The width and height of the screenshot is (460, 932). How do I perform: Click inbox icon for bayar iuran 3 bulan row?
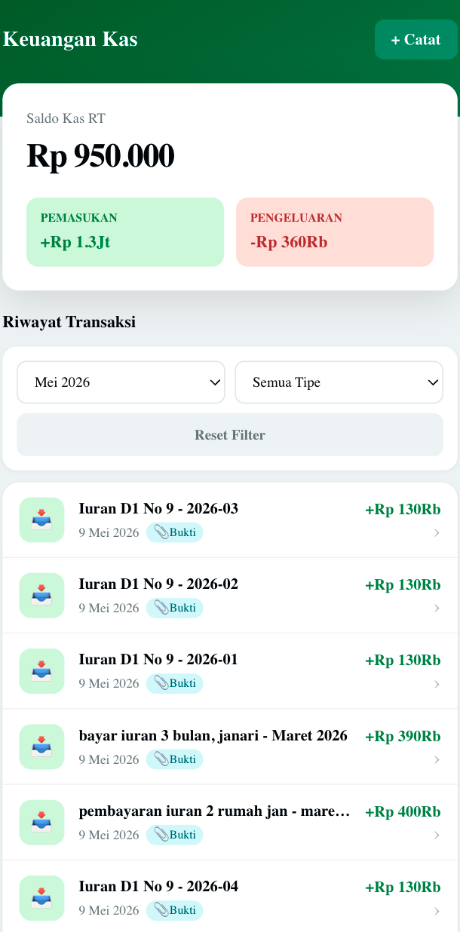[42, 747]
